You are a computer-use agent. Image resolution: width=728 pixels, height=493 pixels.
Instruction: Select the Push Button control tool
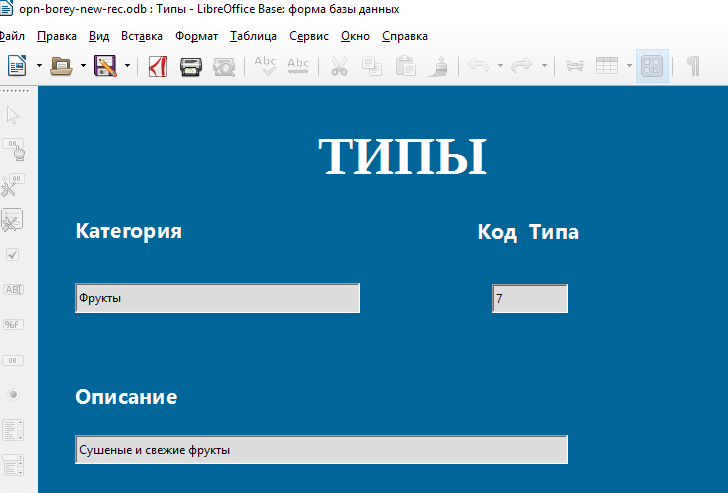coord(13,360)
